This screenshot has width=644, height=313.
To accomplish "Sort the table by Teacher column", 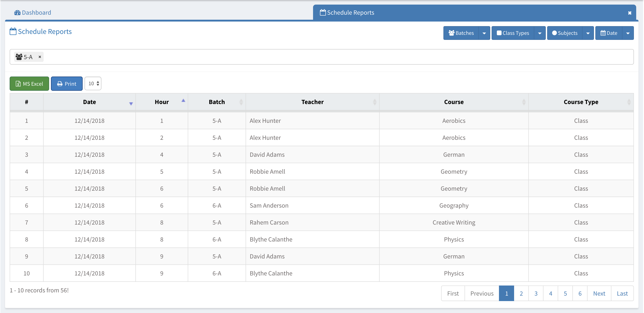I will point(312,102).
